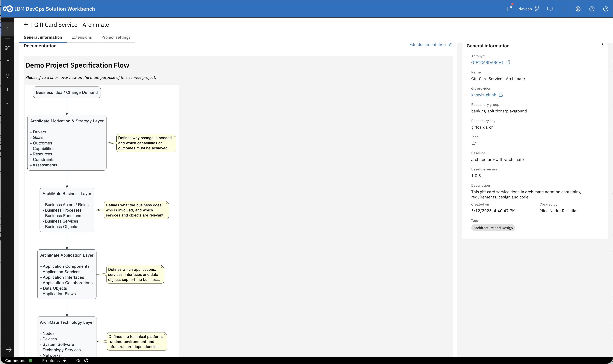Screen dimensions: 613x364
Task: Click the IBM DevOps Solution Workbench logo
Action: pos(8,9)
